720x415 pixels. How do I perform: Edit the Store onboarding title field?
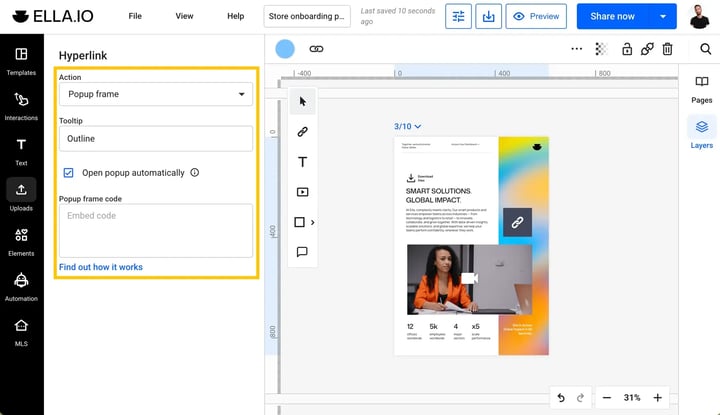(307, 16)
